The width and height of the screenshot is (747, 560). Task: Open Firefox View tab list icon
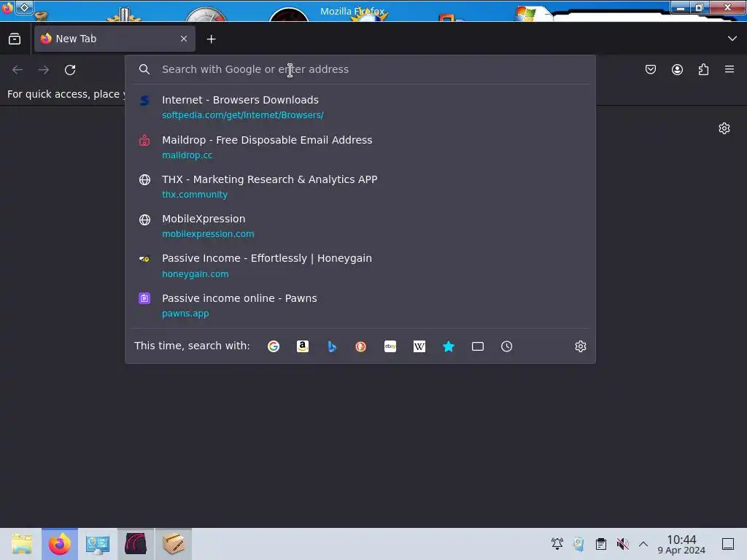[x=15, y=39]
